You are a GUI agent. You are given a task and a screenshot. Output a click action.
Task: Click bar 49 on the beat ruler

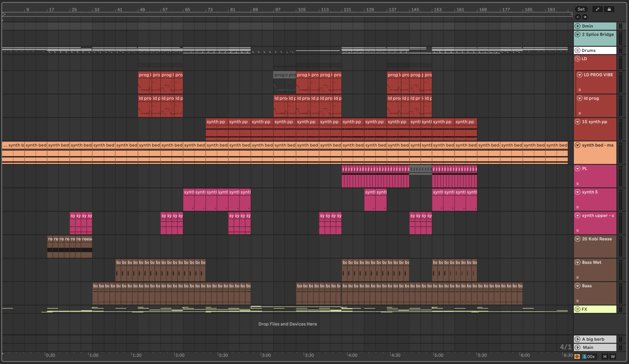[142, 9]
